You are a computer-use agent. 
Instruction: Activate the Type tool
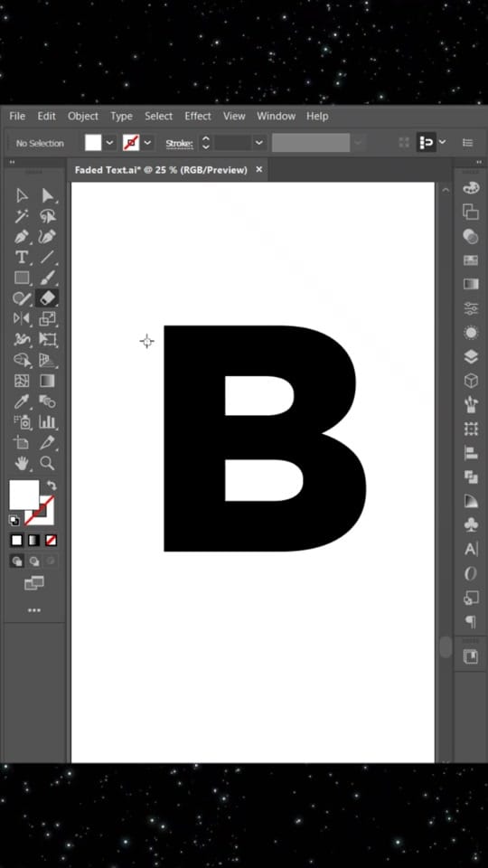click(x=22, y=258)
